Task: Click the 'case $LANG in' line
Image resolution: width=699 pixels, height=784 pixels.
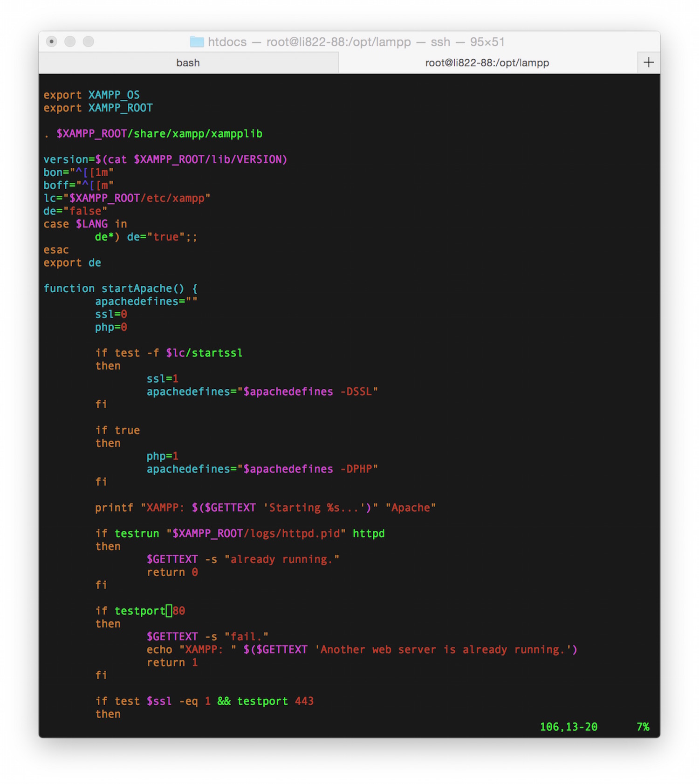Action: [85, 224]
